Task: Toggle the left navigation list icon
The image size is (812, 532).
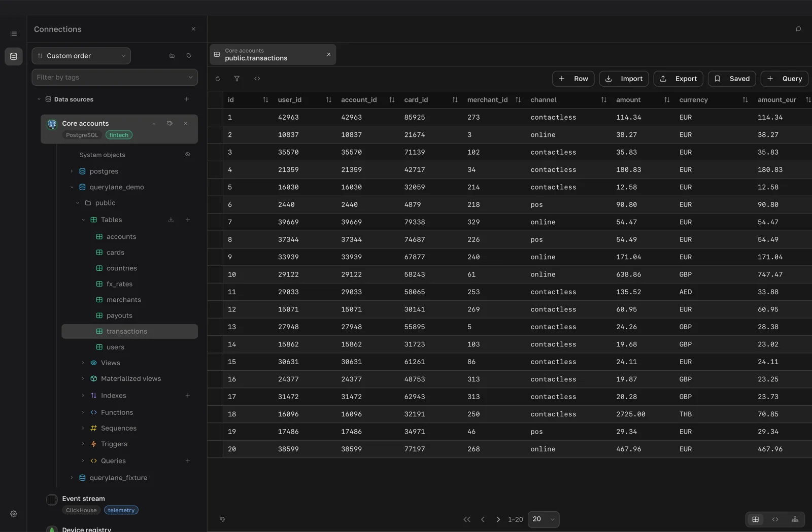Action: pyautogui.click(x=14, y=34)
